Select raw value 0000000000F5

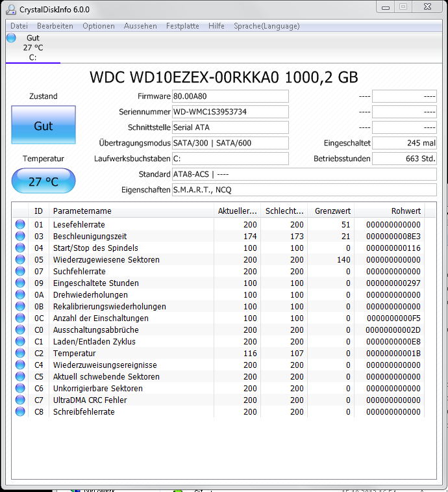point(393,318)
